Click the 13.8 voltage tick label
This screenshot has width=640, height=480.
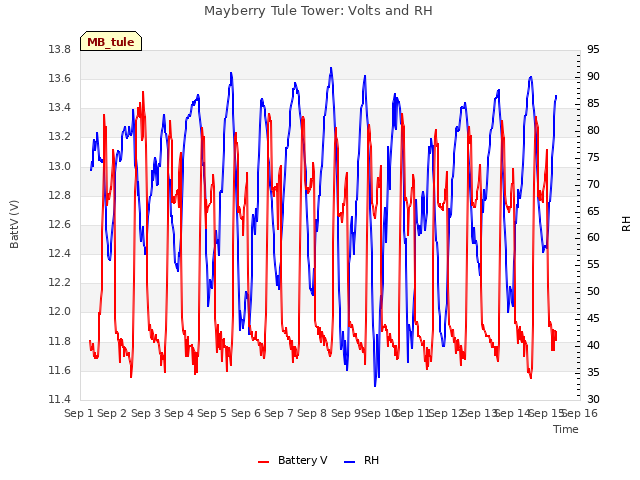[60, 49]
